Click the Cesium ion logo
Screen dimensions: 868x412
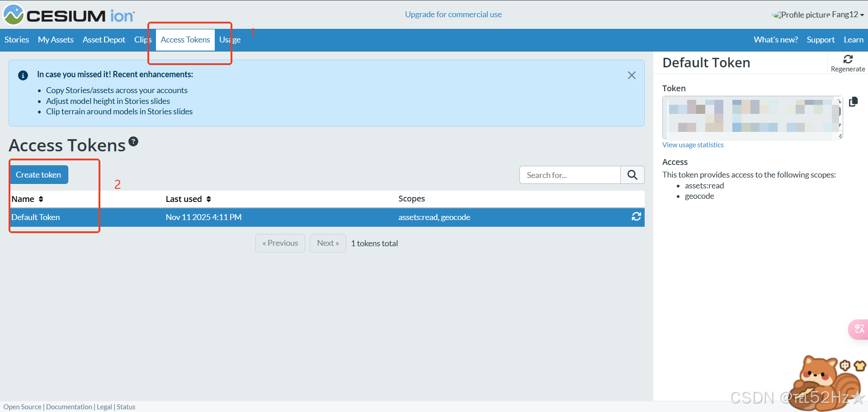pyautogui.click(x=68, y=14)
